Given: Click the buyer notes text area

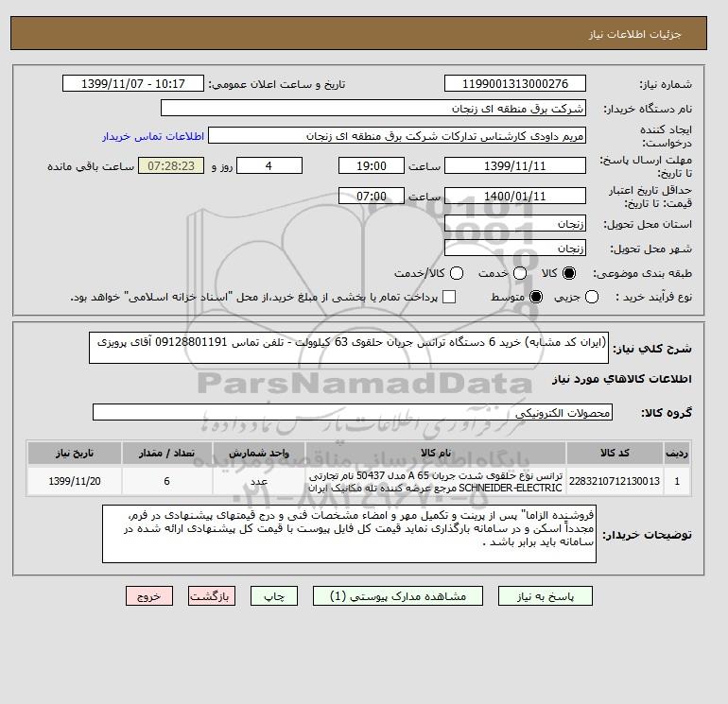Looking at the screenshot, I should pos(349,534).
